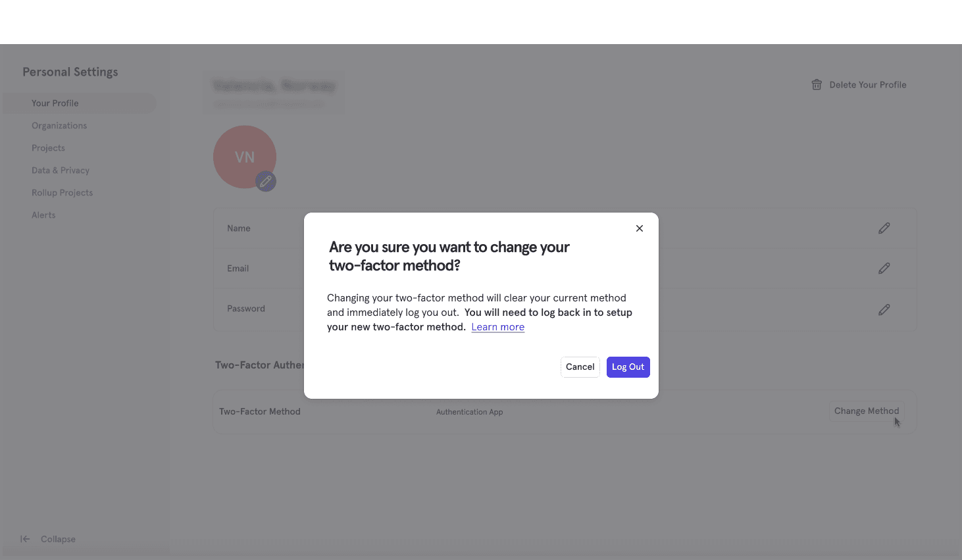Edit the profile avatar picture
This screenshot has height=560, width=962.
tap(266, 181)
